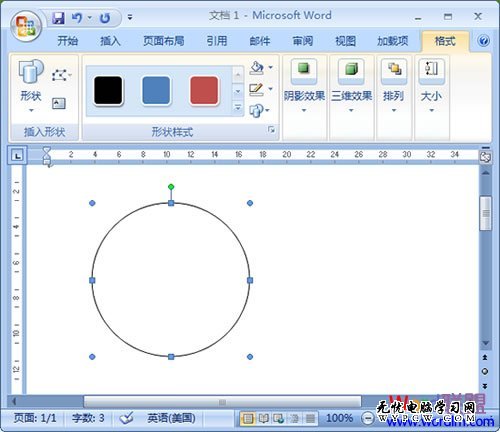Click the tab stop selector on the ruler
Viewport: 500px width, 432px height.
(x=17, y=155)
